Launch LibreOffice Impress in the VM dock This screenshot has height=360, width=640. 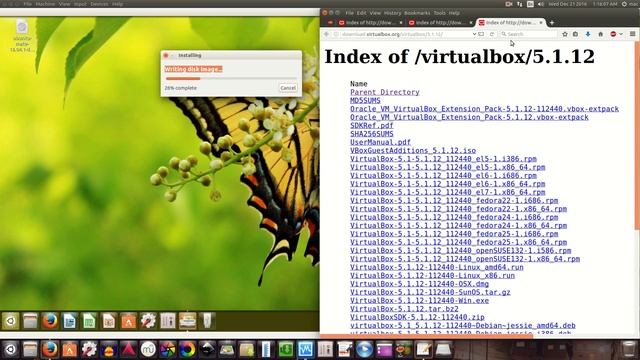[109, 321]
